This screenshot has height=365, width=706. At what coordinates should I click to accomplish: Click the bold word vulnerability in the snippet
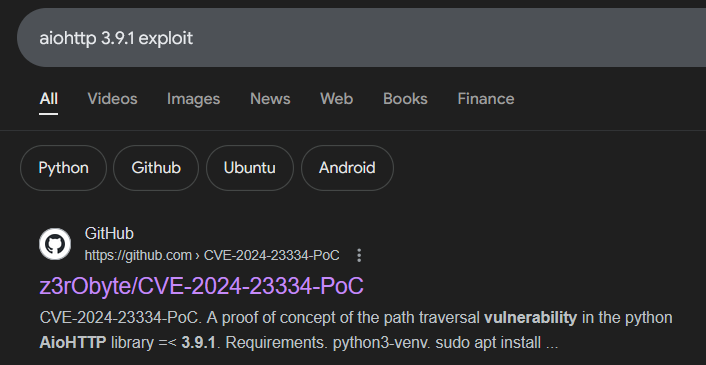pyautogui.click(x=530, y=318)
